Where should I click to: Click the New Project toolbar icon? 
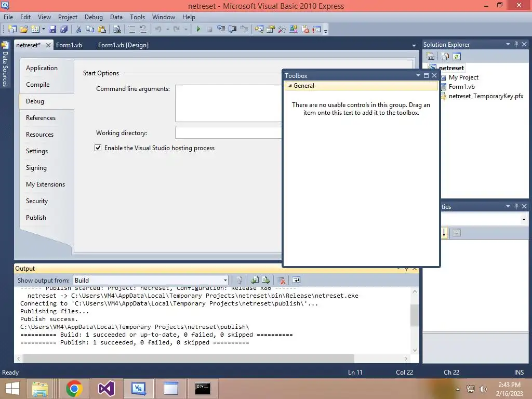click(x=12, y=29)
